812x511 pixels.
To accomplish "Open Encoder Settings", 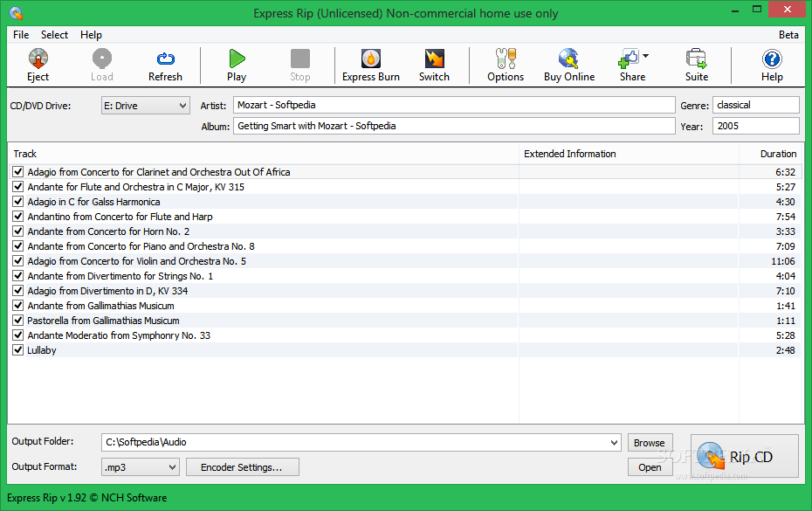I will coord(242,467).
